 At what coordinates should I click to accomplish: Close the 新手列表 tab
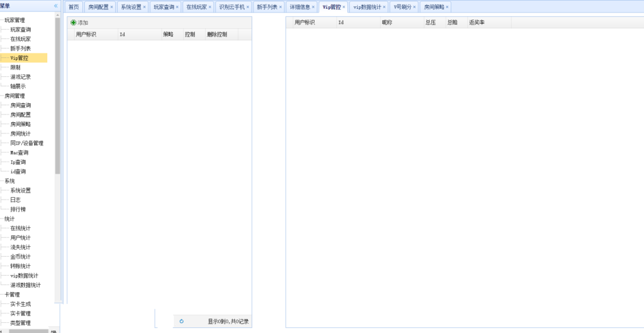pos(280,7)
